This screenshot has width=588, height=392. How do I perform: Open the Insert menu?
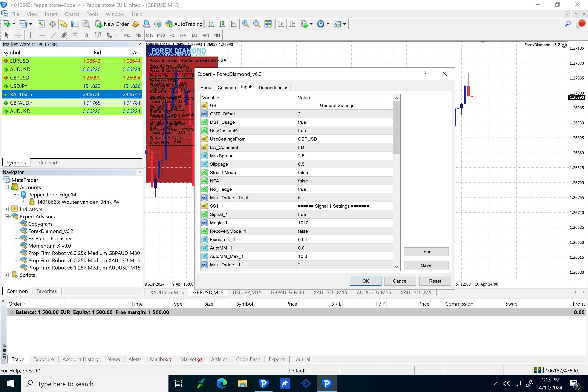(51, 14)
